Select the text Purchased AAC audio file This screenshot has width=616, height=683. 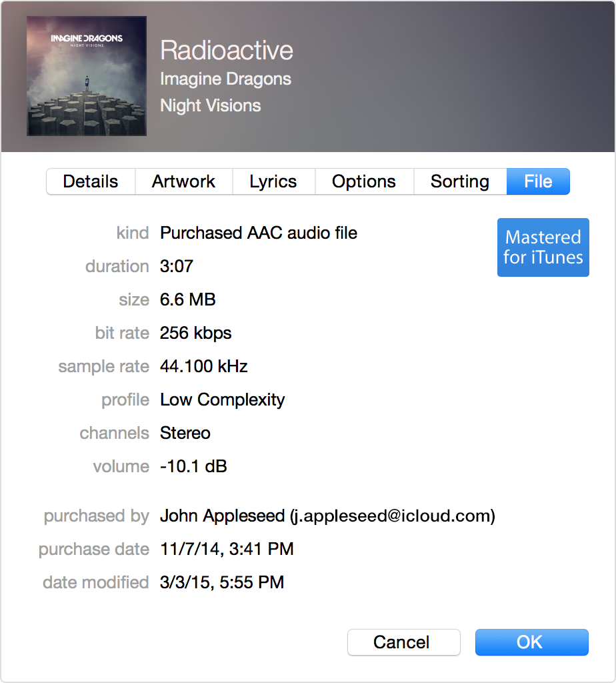pyautogui.click(x=259, y=233)
